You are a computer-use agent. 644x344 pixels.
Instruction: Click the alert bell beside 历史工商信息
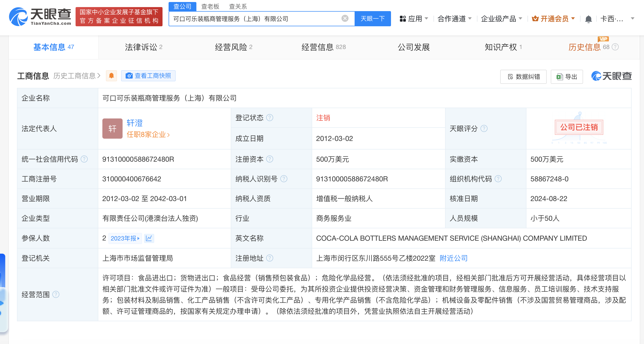[x=111, y=76]
